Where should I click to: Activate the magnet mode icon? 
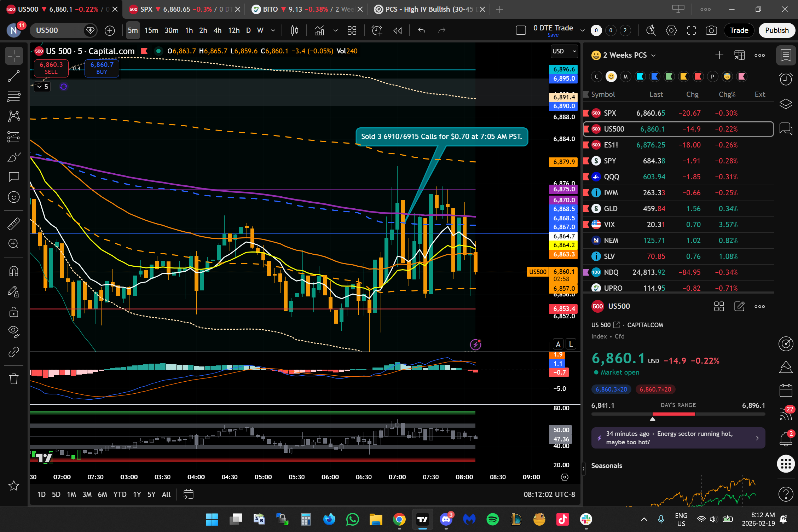14,271
